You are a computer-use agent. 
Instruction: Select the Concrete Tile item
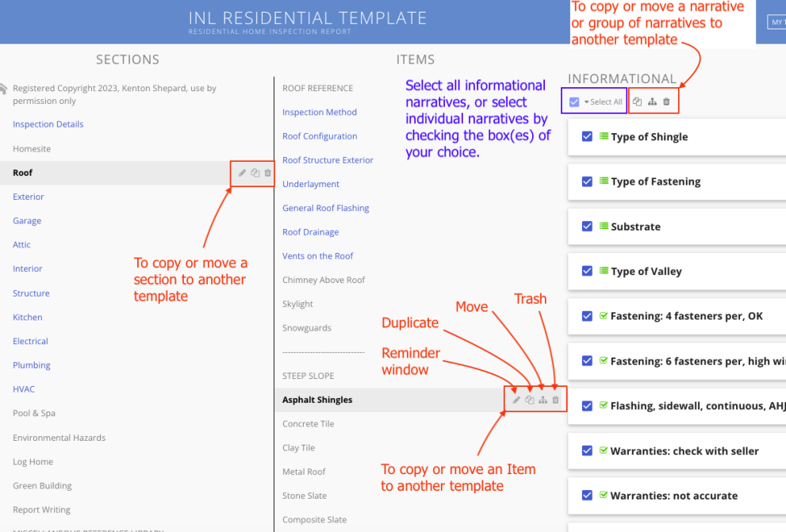[307, 423]
